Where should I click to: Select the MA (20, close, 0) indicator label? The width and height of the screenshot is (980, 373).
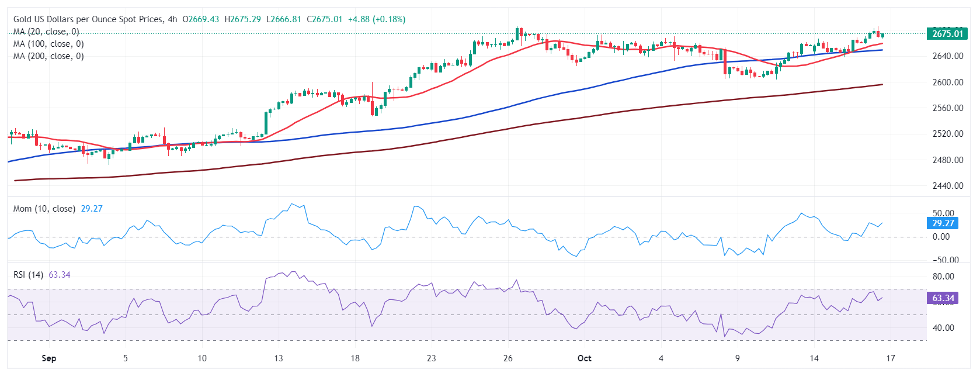[46, 32]
